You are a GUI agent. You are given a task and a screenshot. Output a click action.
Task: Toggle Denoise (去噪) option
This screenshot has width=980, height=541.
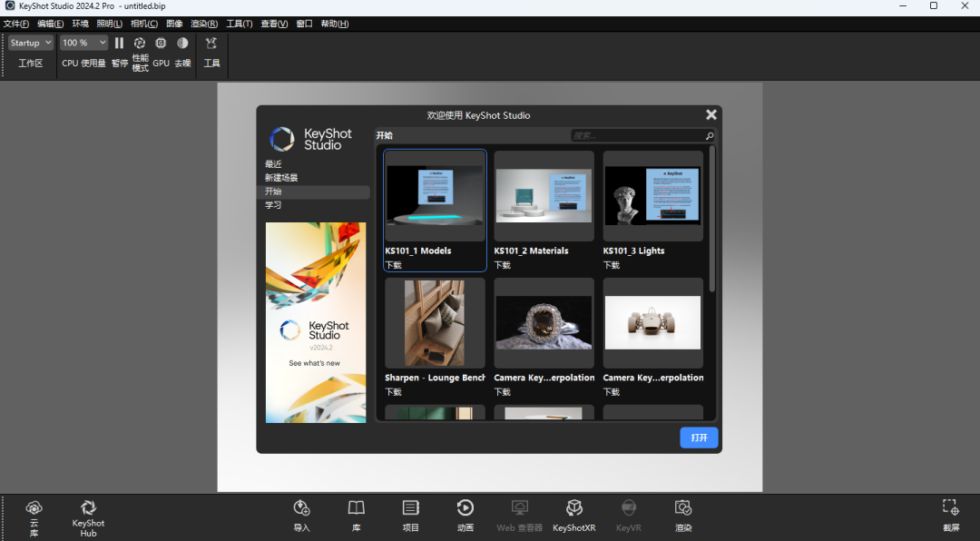tap(182, 44)
